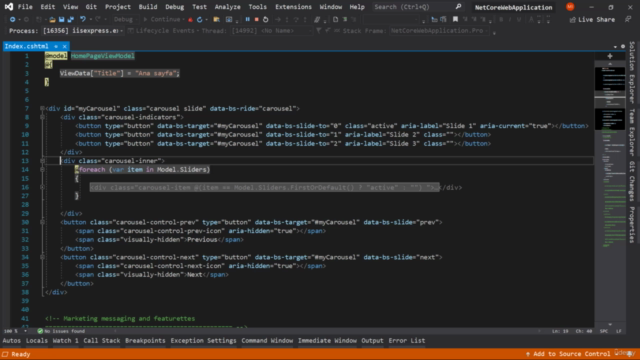Click Add to Source Control
This screenshot has height=360, width=640.
[x=568, y=354]
